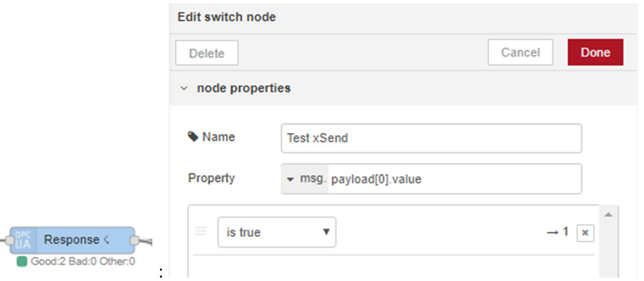644x281 pixels.
Task: Click the tag icon beside Name
Action: (x=192, y=137)
